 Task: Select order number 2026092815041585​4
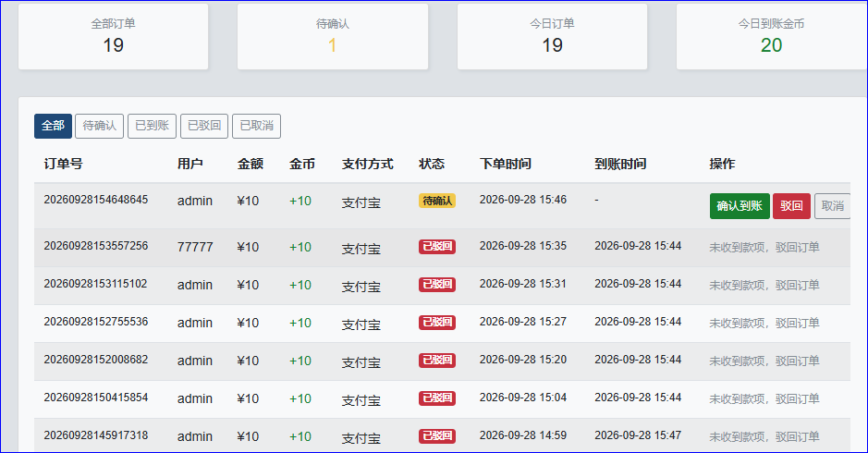(96, 397)
